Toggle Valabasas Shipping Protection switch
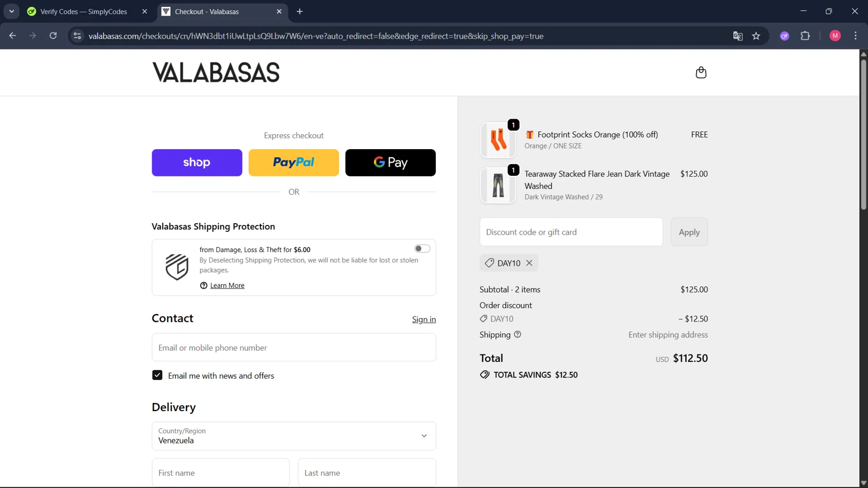This screenshot has width=868, height=488. tap(422, 249)
